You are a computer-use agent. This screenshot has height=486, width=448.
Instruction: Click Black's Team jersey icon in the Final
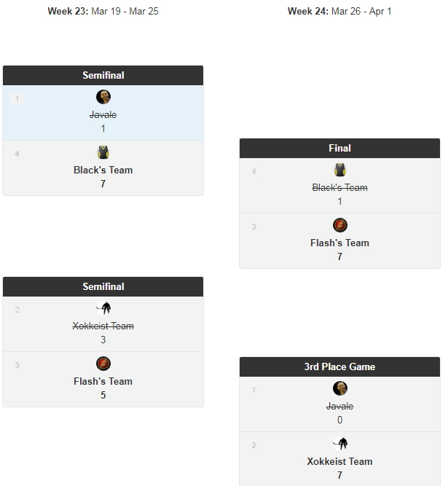click(340, 170)
